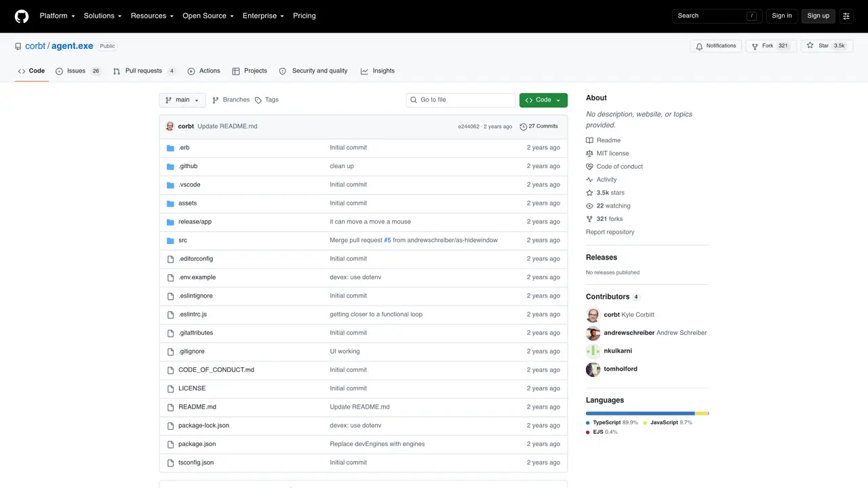Click the forks icon in About

point(590,219)
